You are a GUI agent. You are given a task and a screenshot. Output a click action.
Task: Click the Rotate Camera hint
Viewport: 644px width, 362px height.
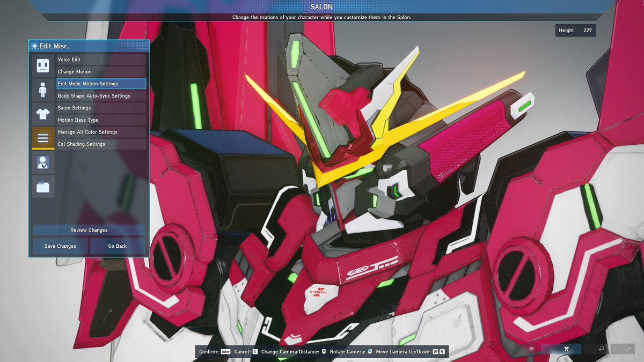pyautogui.click(x=352, y=352)
